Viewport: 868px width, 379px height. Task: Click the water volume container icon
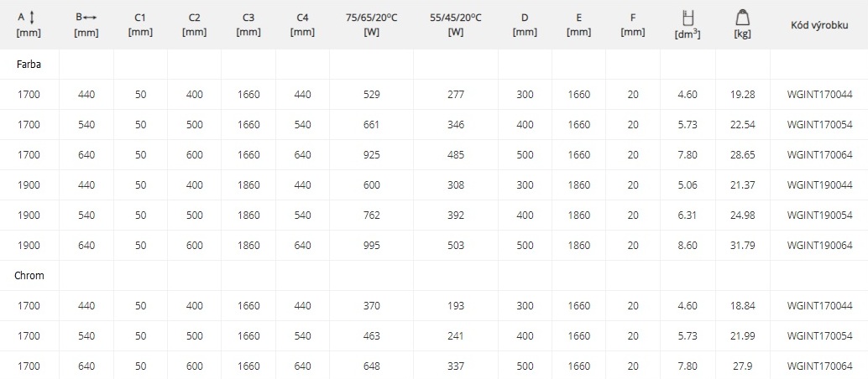(688, 18)
